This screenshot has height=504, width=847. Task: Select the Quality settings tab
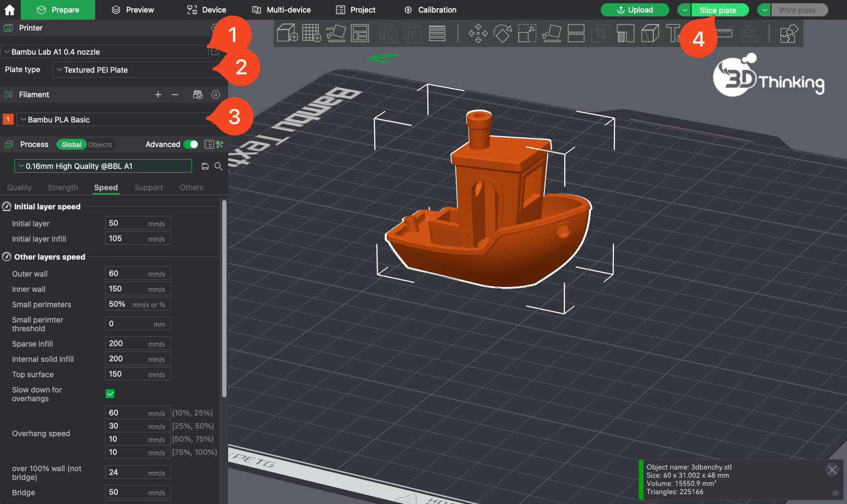pyautogui.click(x=20, y=187)
